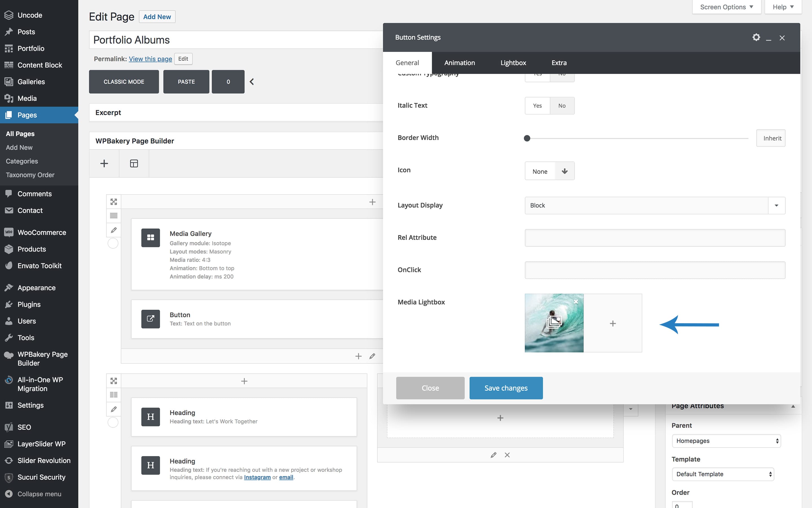
Task: Click the Button Settings gear icon
Action: tap(756, 37)
